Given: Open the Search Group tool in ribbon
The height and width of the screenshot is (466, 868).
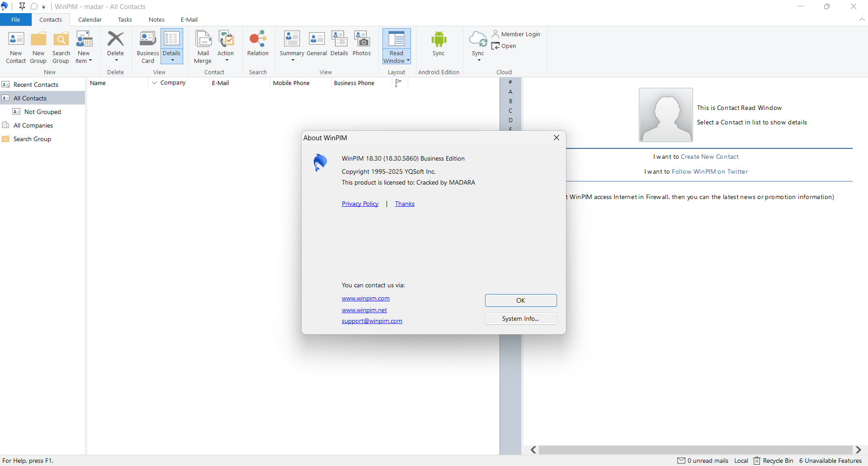Looking at the screenshot, I should (61, 48).
